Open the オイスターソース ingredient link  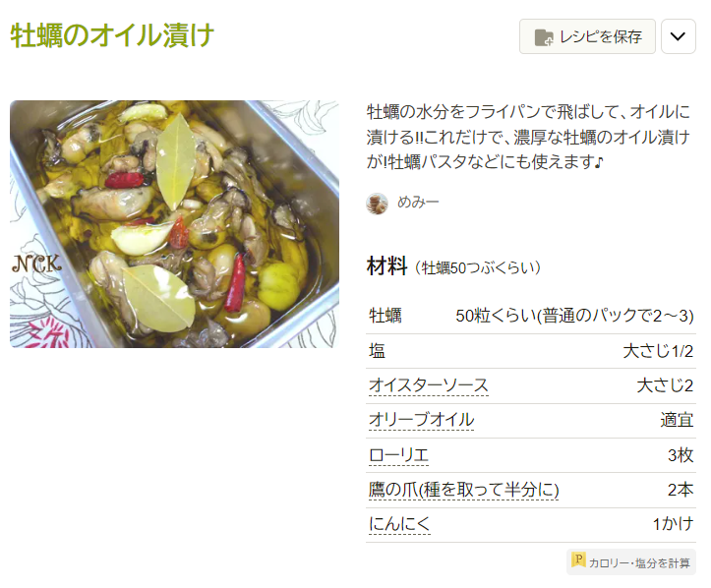pos(429,385)
